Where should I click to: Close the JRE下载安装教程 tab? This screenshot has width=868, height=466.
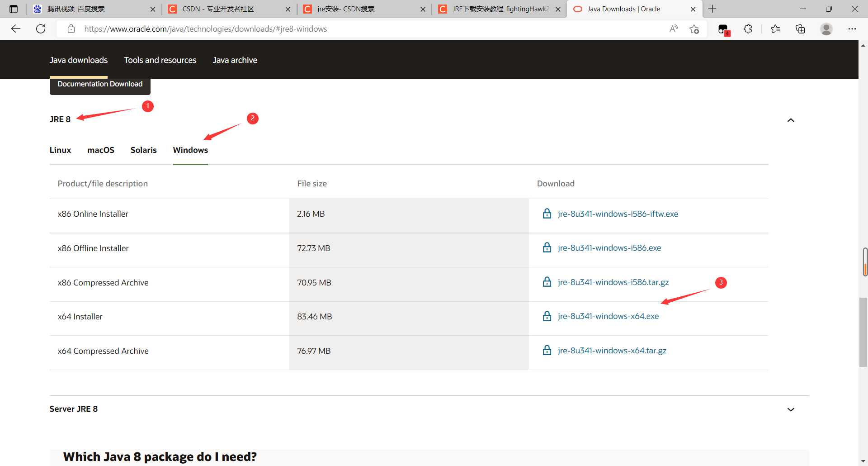(558, 9)
